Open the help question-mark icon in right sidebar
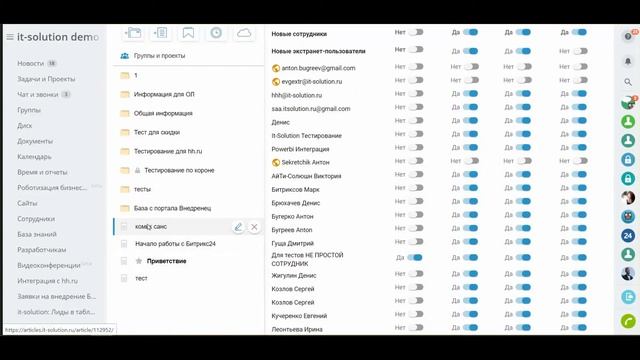640x360 pixels. click(x=628, y=36)
